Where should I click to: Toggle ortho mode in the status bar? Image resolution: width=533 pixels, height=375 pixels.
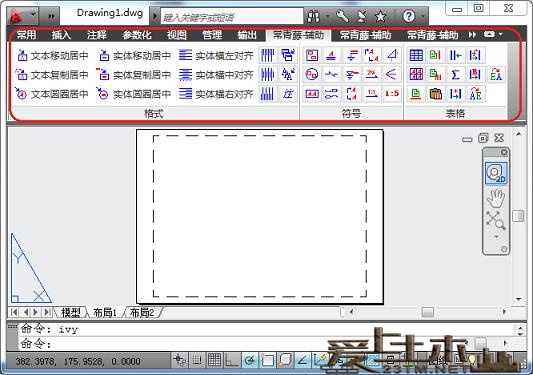click(232, 360)
